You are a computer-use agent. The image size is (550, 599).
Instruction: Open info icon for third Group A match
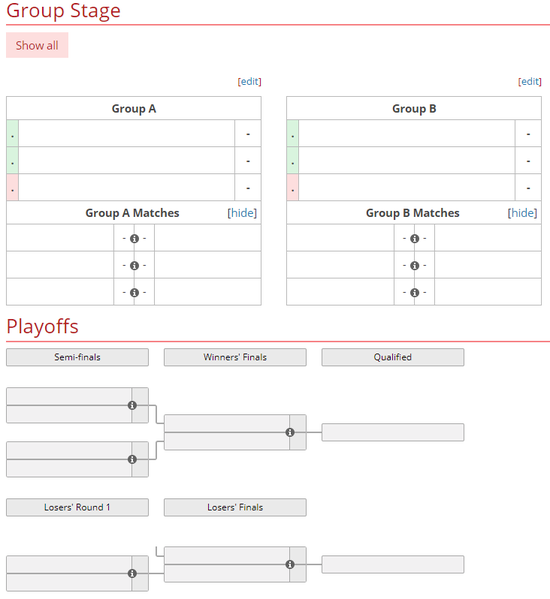click(134, 293)
